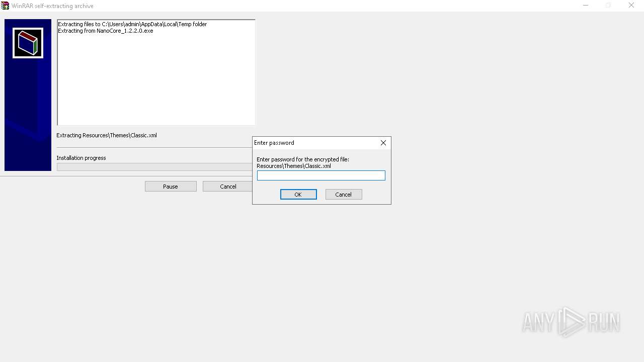Select 'Extracting files to C:\Users\admin' log line
Screen dimensions: 644x362
coord(132,24)
